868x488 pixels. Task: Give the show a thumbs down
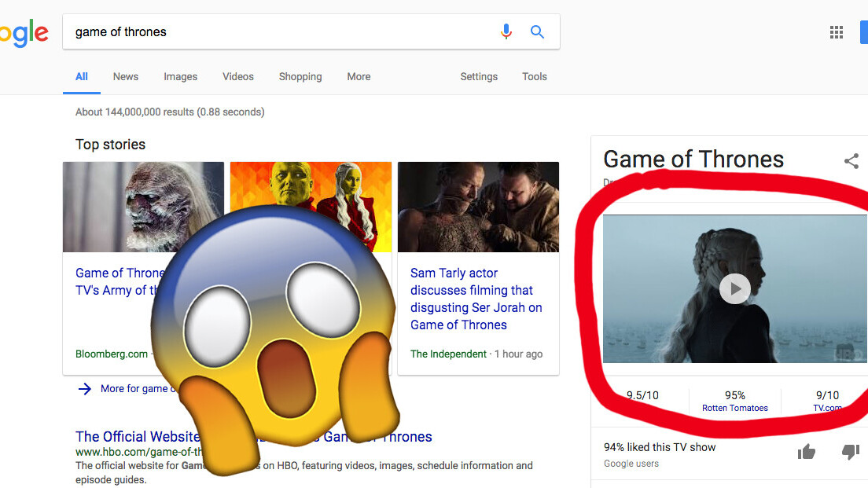coord(850,451)
